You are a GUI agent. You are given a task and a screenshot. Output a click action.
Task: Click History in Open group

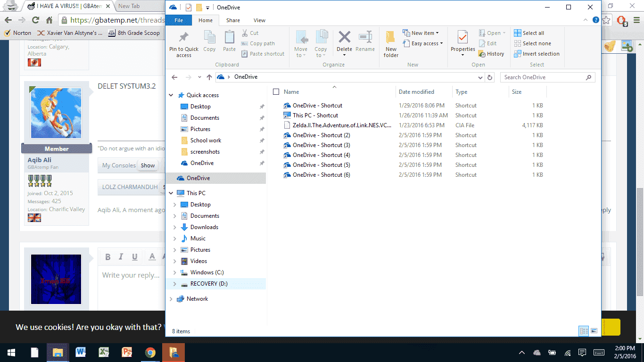tap(492, 54)
